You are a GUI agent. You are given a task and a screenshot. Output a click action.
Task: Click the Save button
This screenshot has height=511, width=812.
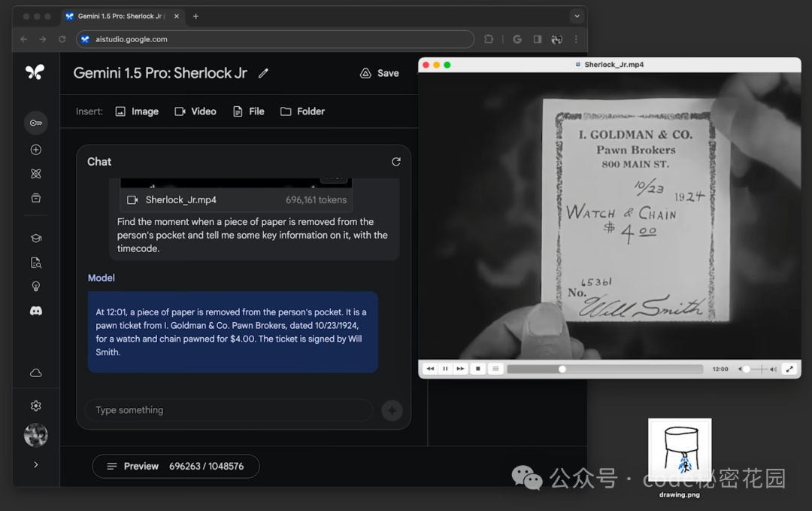(x=380, y=74)
